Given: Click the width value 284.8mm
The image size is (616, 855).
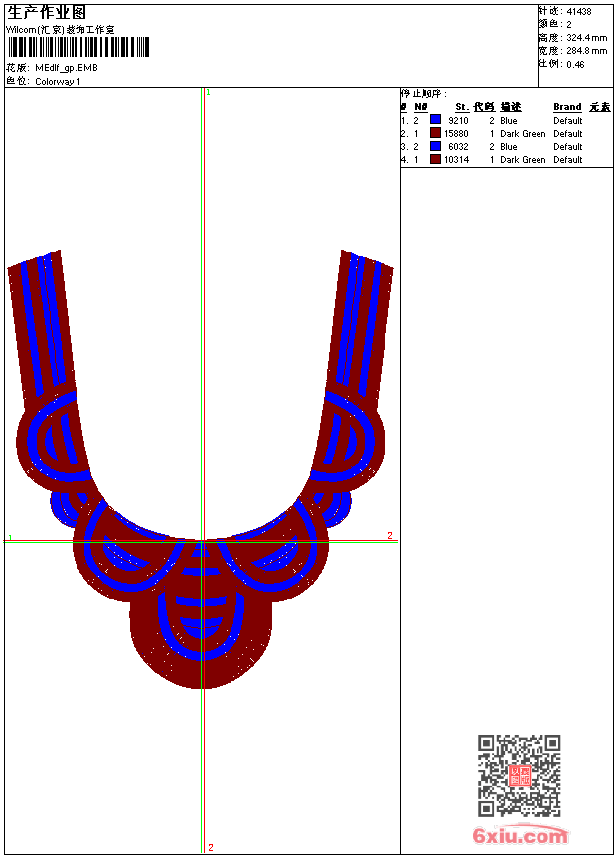Looking at the screenshot, I should (586, 51).
